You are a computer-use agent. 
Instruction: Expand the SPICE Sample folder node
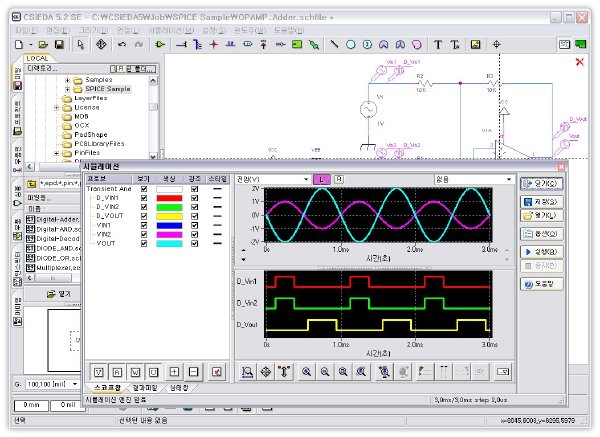[67, 89]
